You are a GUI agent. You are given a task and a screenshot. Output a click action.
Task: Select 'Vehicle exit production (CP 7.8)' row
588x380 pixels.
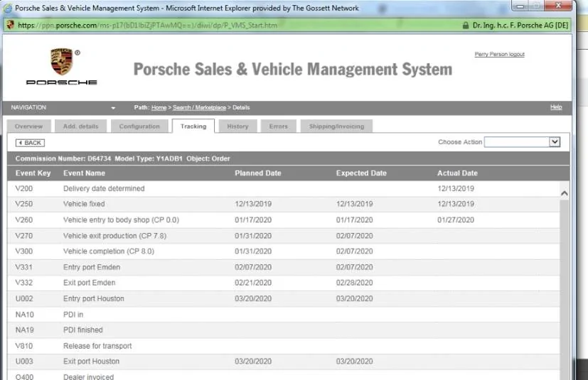point(283,236)
